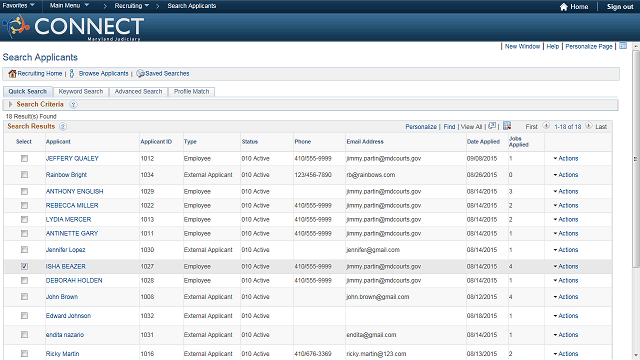Open applicant REBECCA MILLER link
This screenshot has height=360, width=640.
[72, 205]
